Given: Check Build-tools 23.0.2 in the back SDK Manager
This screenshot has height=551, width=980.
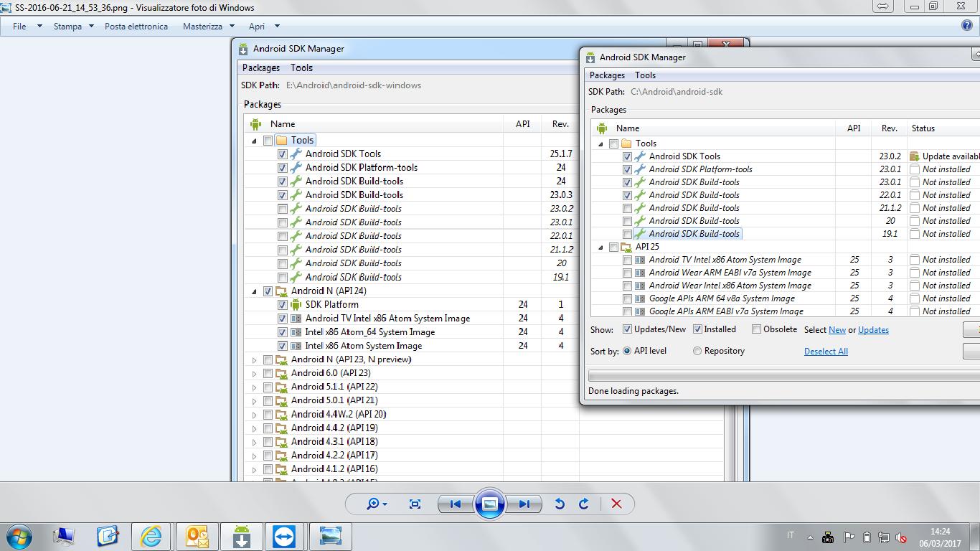Looking at the screenshot, I should click(282, 209).
